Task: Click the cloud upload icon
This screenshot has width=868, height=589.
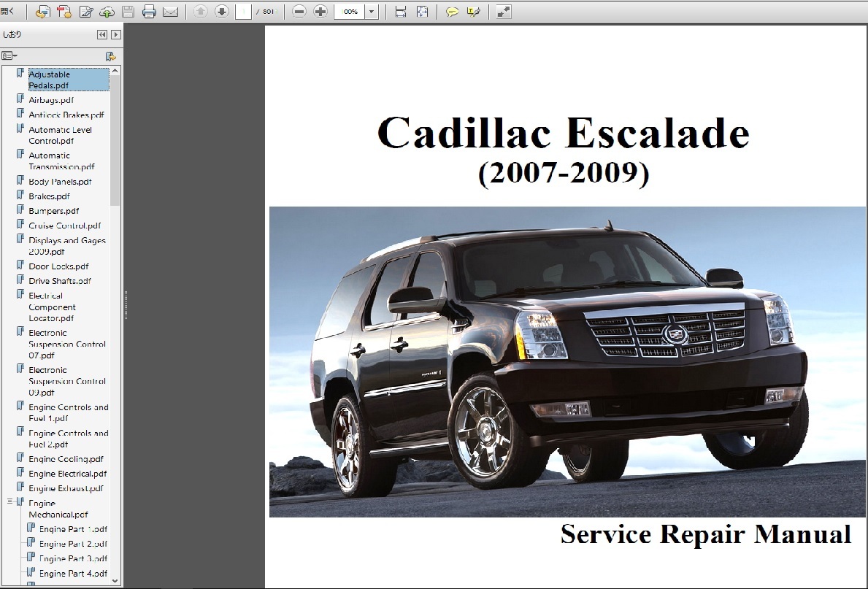Action: (x=107, y=11)
